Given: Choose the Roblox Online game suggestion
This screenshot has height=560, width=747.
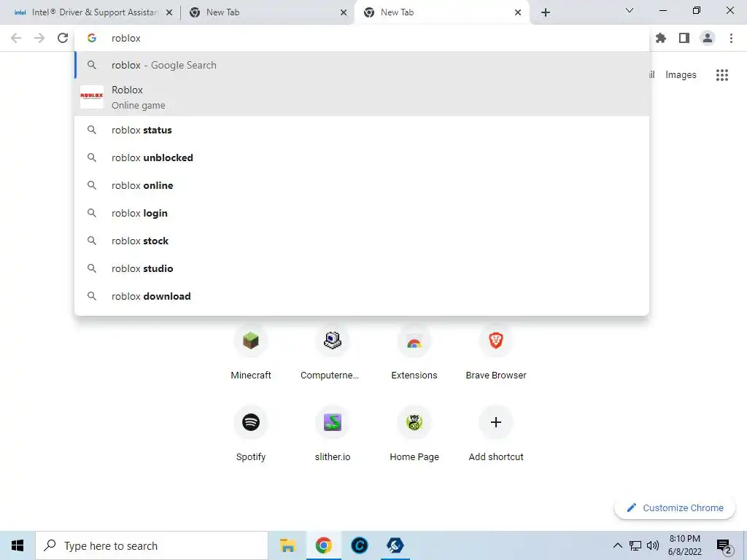Looking at the screenshot, I should tap(362, 97).
